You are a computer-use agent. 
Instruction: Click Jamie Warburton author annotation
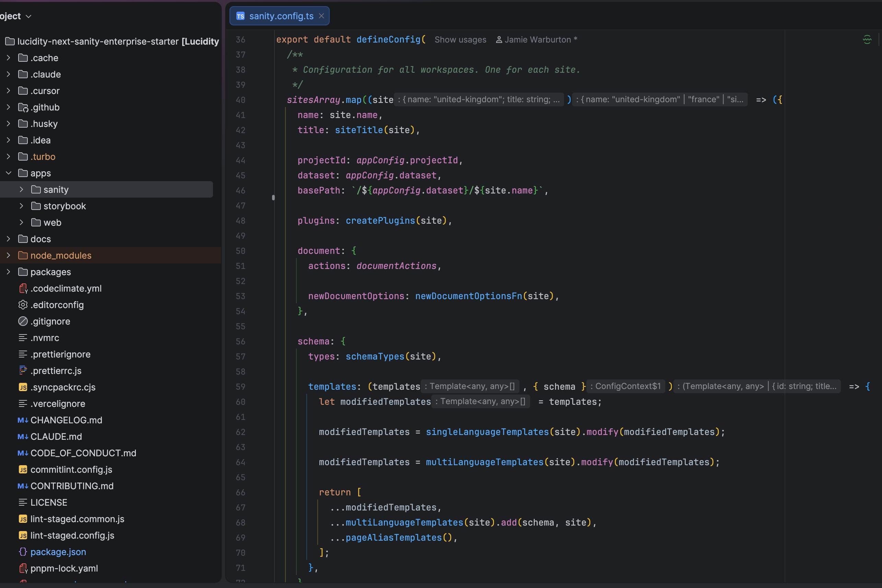click(537, 39)
